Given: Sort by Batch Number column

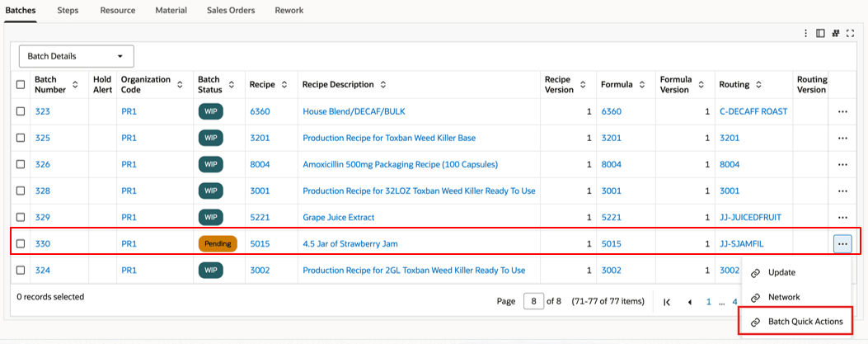Looking at the screenshot, I should [x=75, y=85].
